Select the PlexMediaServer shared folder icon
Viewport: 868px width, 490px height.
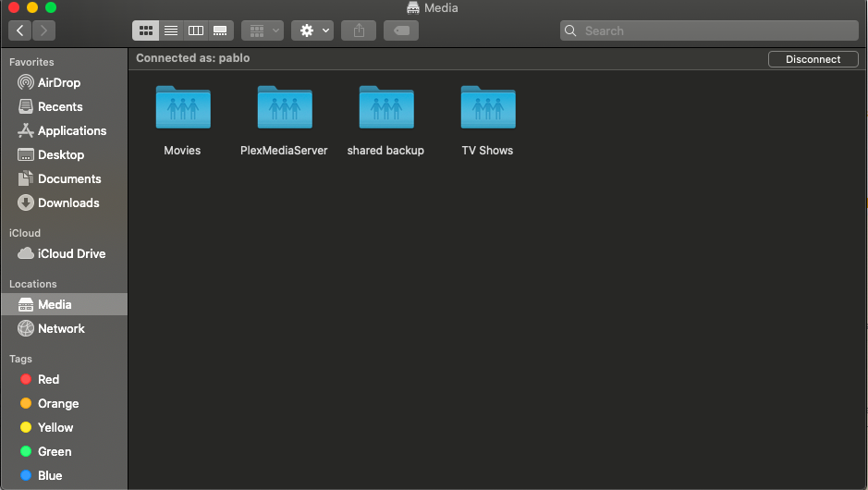(285, 107)
